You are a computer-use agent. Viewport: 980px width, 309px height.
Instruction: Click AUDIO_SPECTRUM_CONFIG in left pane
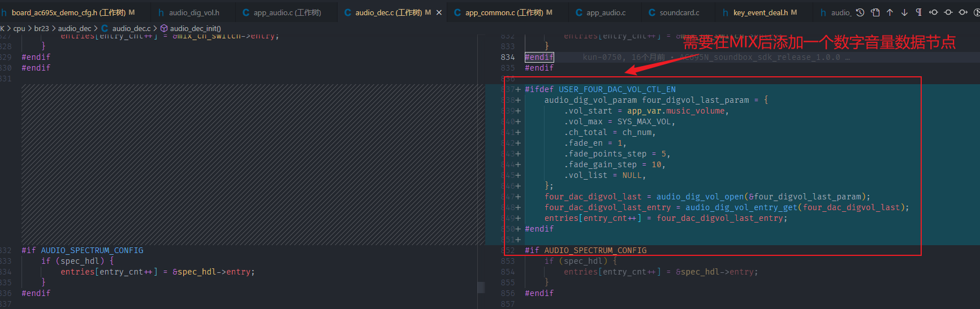tap(92, 250)
